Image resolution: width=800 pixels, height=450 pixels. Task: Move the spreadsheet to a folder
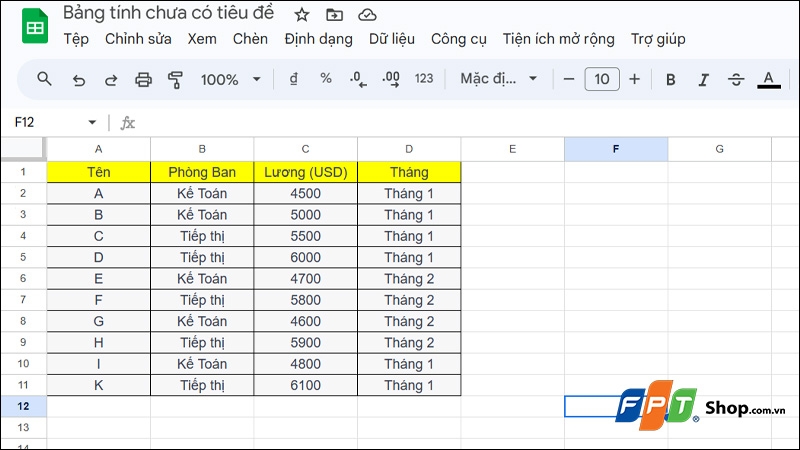click(x=334, y=15)
